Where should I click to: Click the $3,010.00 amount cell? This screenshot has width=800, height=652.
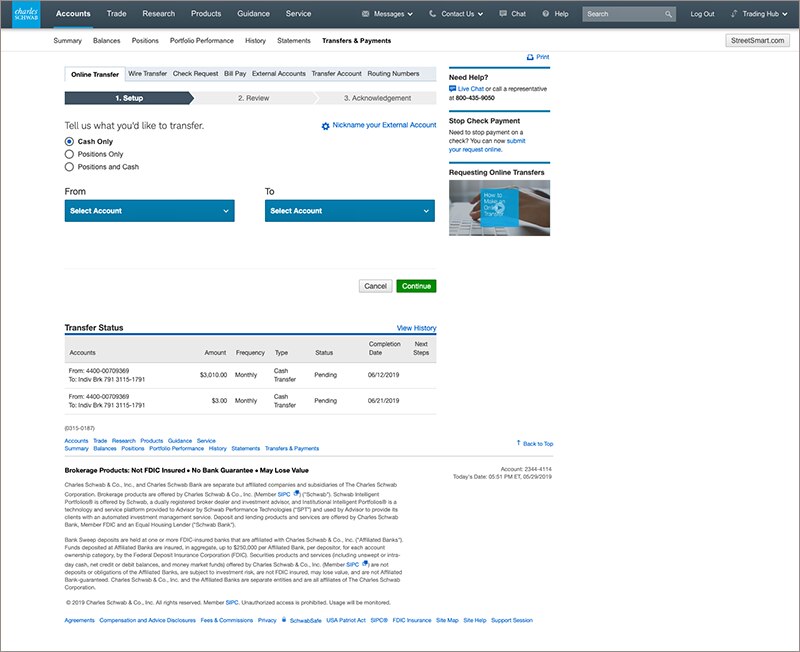(213, 375)
